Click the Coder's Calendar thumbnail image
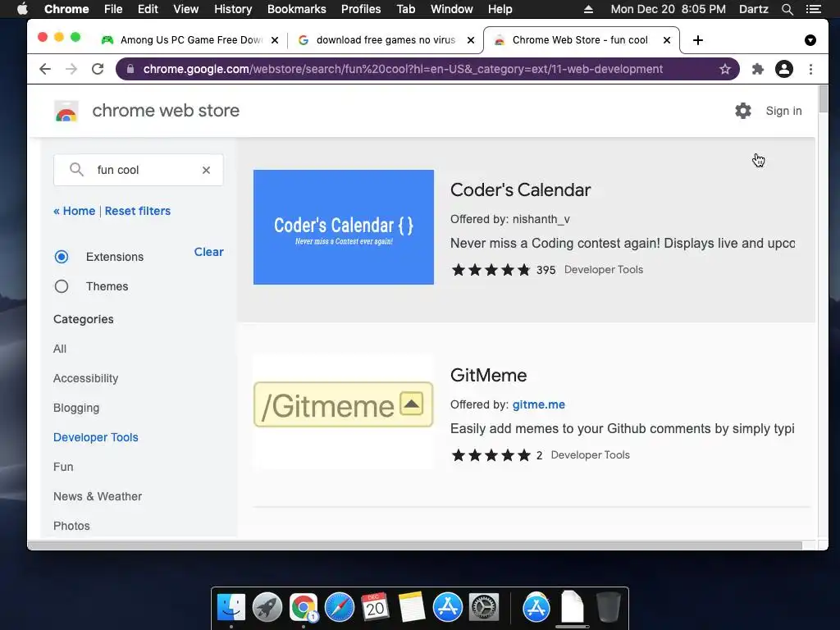Screen dimensions: 840x630 pyautogui.click(x=344, y=227)
